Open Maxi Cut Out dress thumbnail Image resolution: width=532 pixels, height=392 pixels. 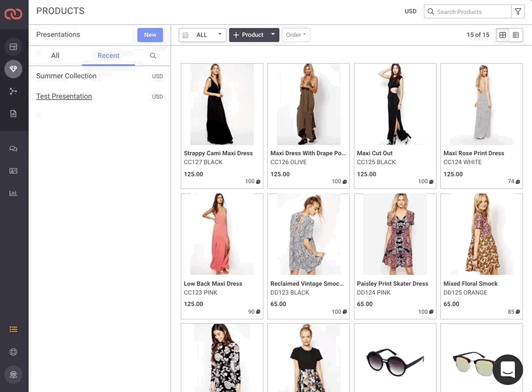pos(395,104)
